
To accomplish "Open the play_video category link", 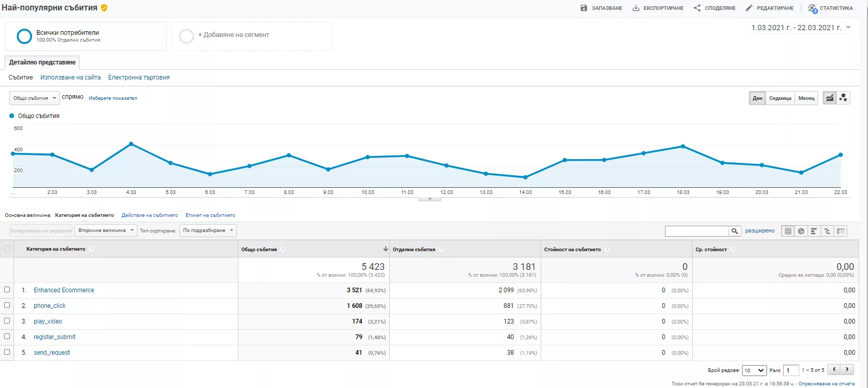I will pyautogui.click(x=48, y=321).
